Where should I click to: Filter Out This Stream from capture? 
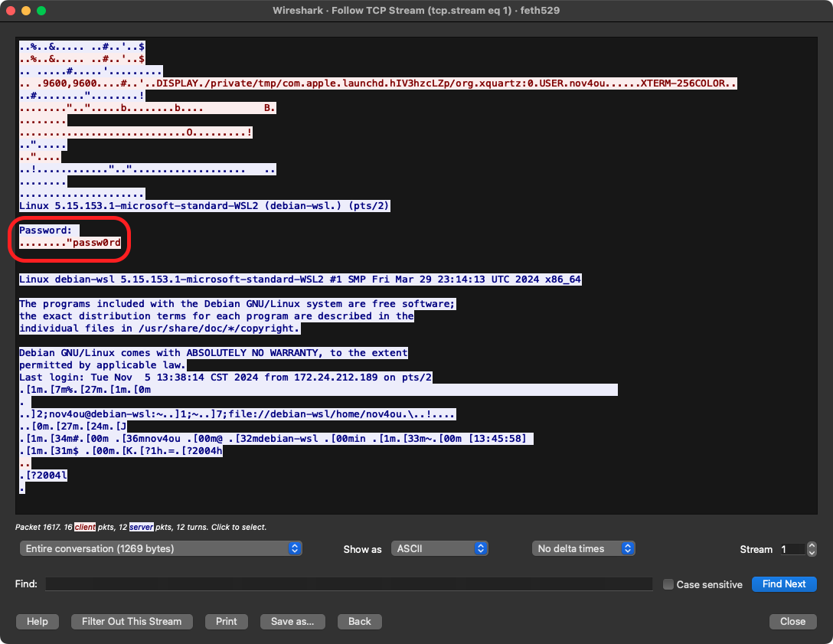click(132, 621)
